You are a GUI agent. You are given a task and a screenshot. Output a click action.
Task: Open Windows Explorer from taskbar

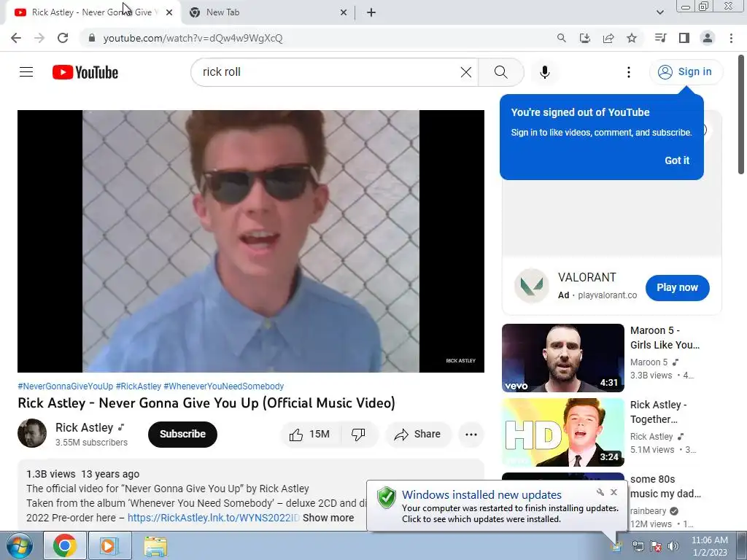155,545
